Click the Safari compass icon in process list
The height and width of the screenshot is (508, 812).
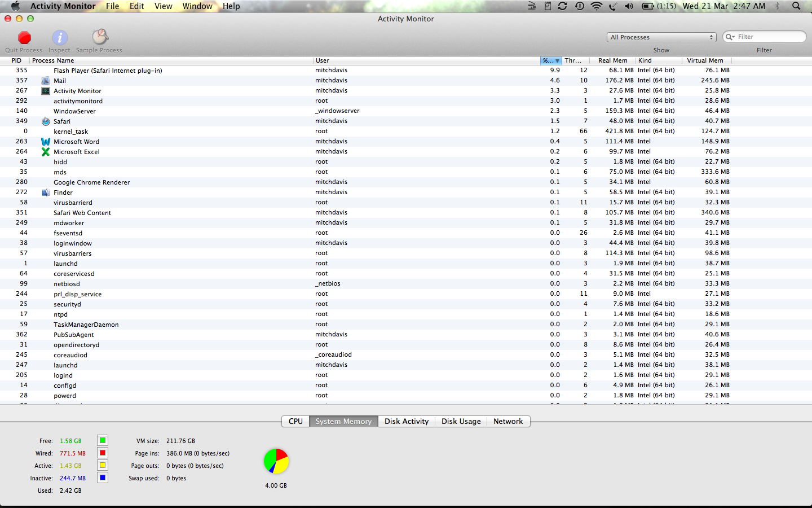(46, 121)
